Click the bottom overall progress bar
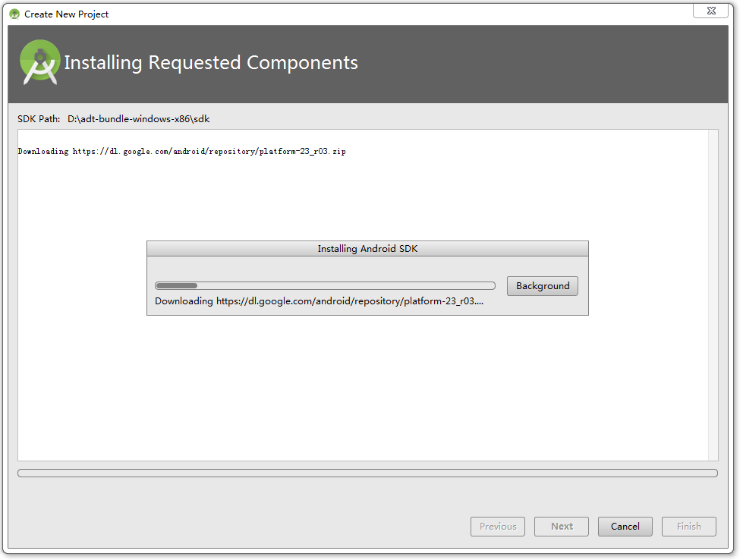 [x=368, y=473]
